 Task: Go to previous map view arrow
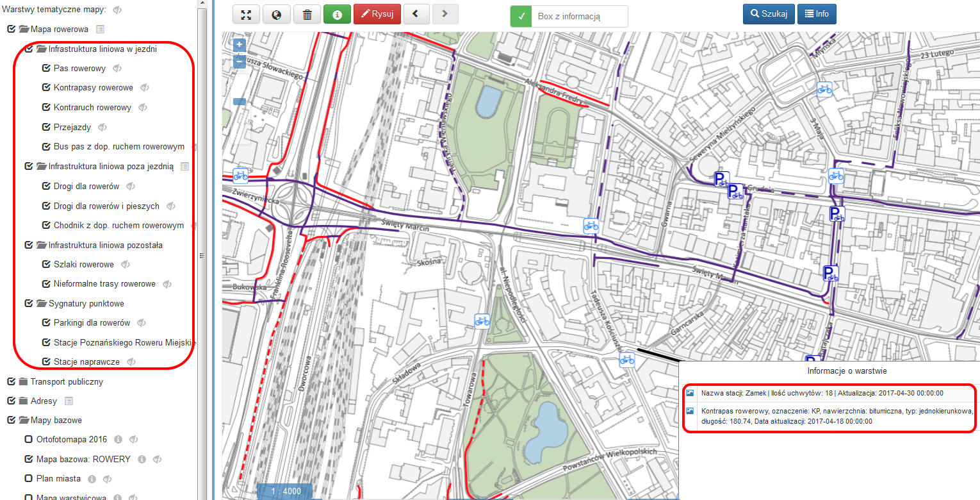pyautogui.click(x=416, y=14)
